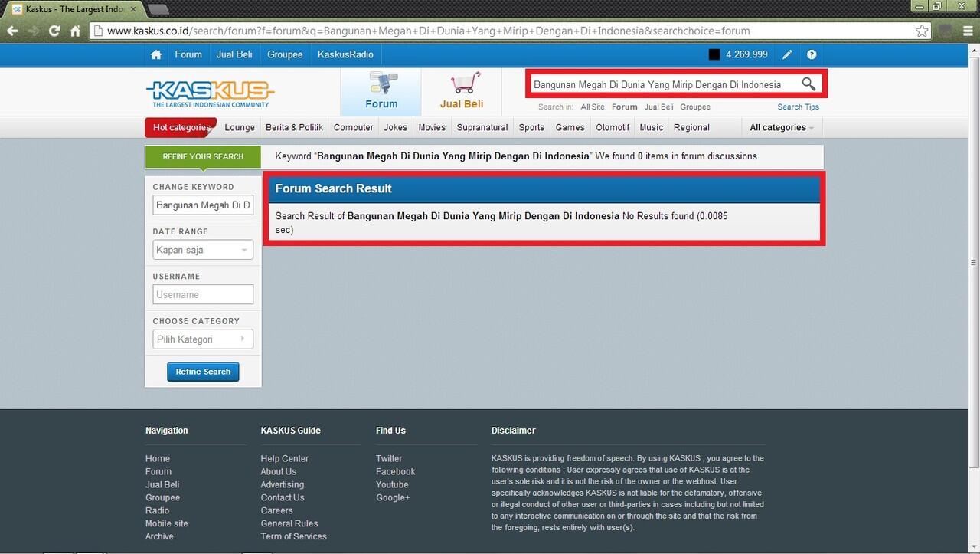Open the Pilih Kategori dropdown
The image size is (980, 554).
[x=203, y=339]
